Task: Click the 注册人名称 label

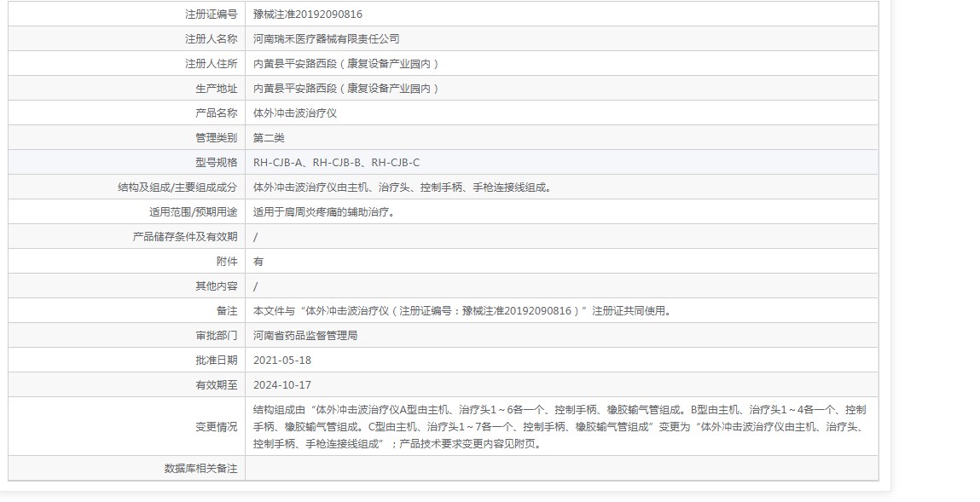Action: [x=212, y=38]
